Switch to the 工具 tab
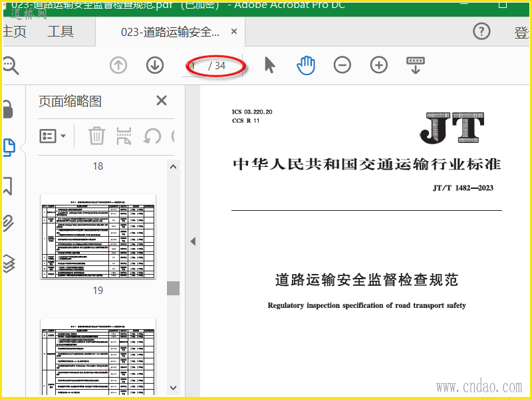Image resolution: width=532 pixels, height=399 pixels. click(x=61, y=31)
